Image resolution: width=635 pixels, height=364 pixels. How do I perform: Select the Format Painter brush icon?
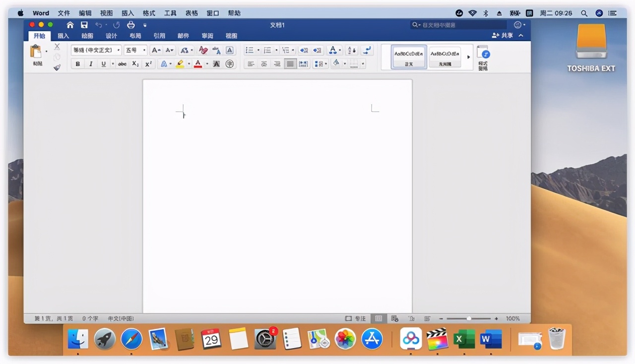[x=57, y=67]
